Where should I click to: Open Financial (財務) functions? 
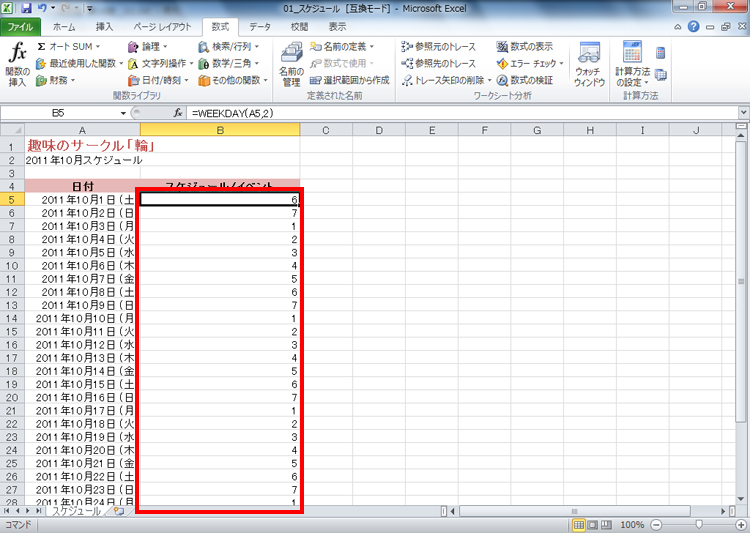[x=55, y=80]
